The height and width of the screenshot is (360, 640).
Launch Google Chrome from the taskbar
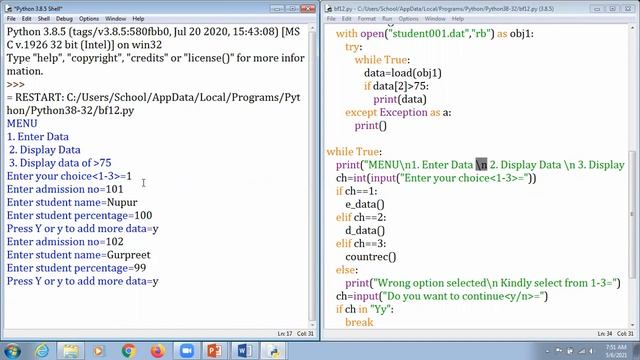(x=129, y=351)
